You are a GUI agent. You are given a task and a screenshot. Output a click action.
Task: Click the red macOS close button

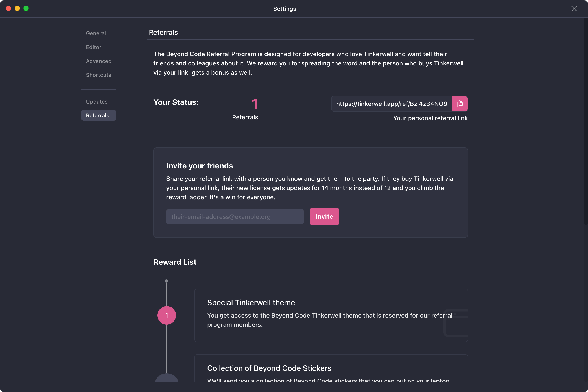tap(9, 9)
